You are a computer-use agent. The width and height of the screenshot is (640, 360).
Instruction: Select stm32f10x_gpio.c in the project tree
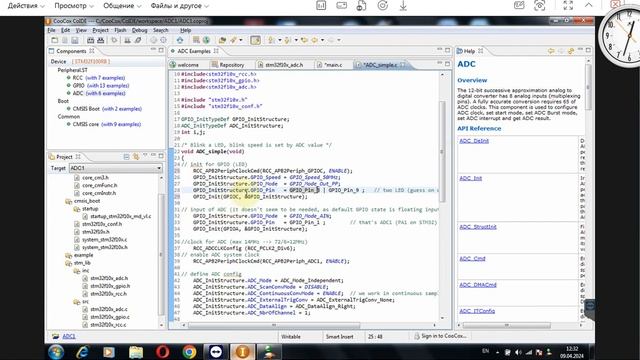tap(110, 317)
